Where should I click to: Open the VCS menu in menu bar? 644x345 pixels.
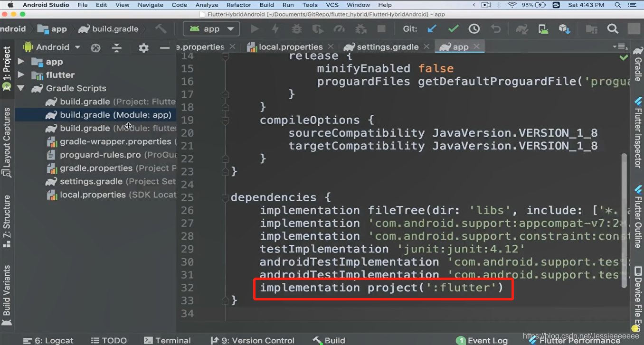tap(332, 5)
